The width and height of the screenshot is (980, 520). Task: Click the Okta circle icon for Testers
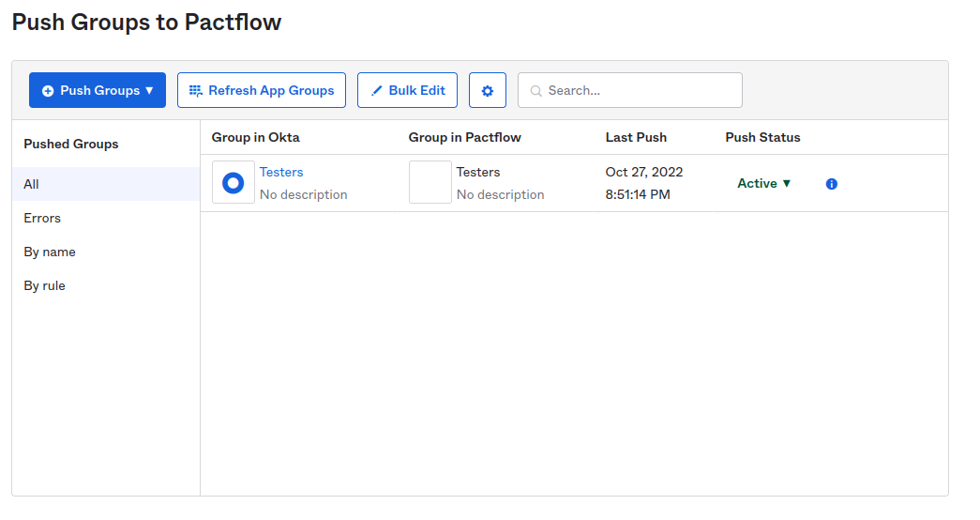point(233,183)
